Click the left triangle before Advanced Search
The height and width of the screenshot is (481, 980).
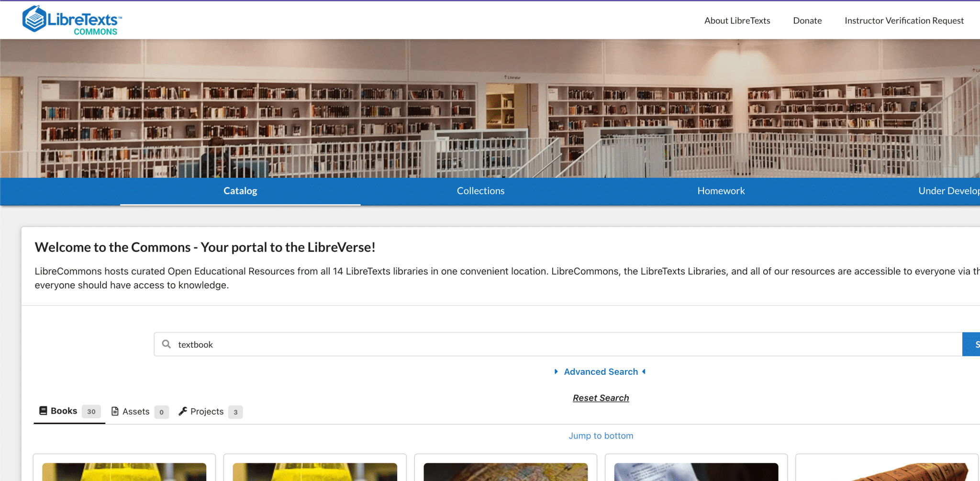[x=557, y=372]
